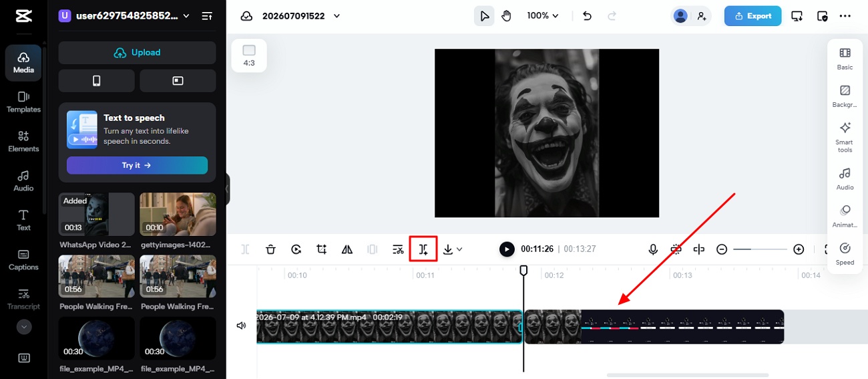This screenshot has height=379, width=868.
Task: Open the more options ellipsis
Action: pos(845,16)
